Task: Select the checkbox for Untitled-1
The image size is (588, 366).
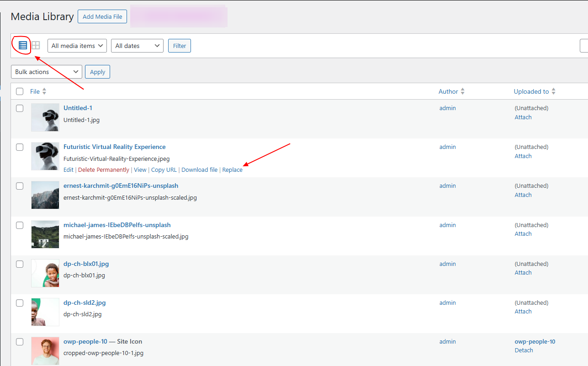Action: point(20,108)
